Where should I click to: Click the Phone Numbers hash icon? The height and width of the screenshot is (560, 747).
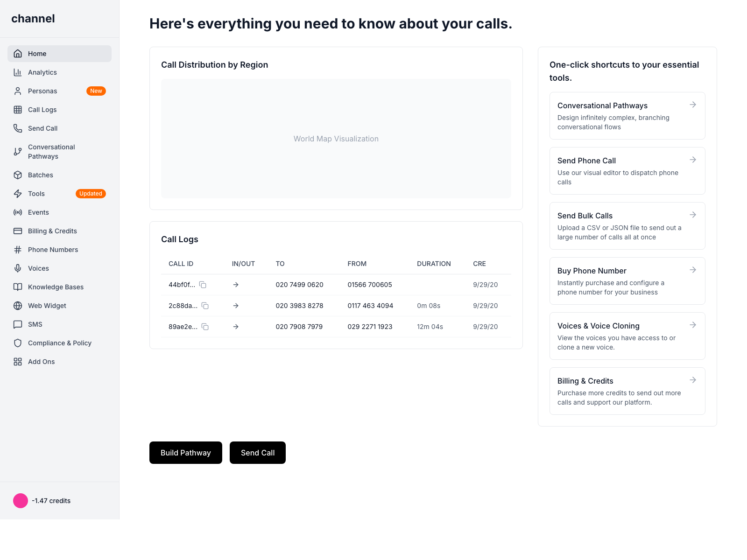18,250
